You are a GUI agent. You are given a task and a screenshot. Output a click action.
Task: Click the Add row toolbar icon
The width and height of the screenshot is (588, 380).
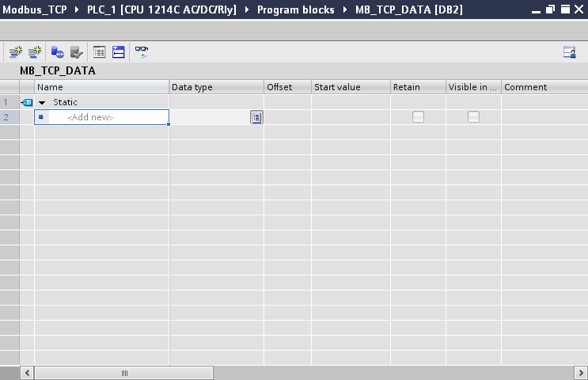(35, 51)
